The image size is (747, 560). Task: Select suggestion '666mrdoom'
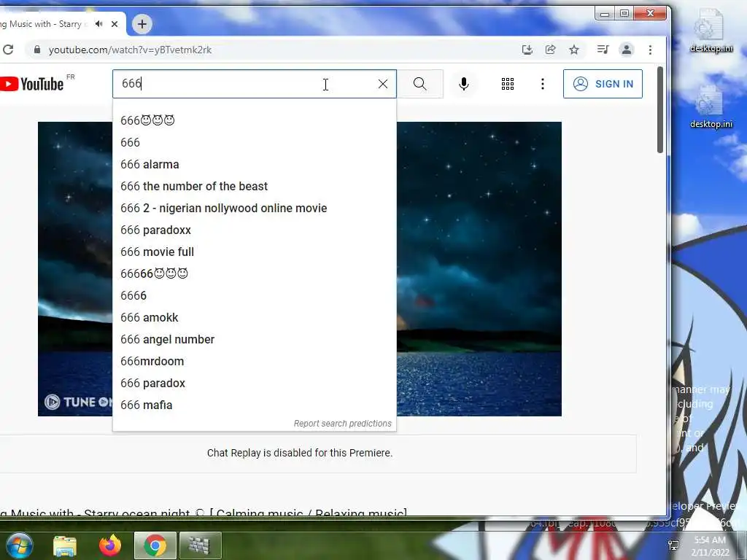tap(255, 362)
